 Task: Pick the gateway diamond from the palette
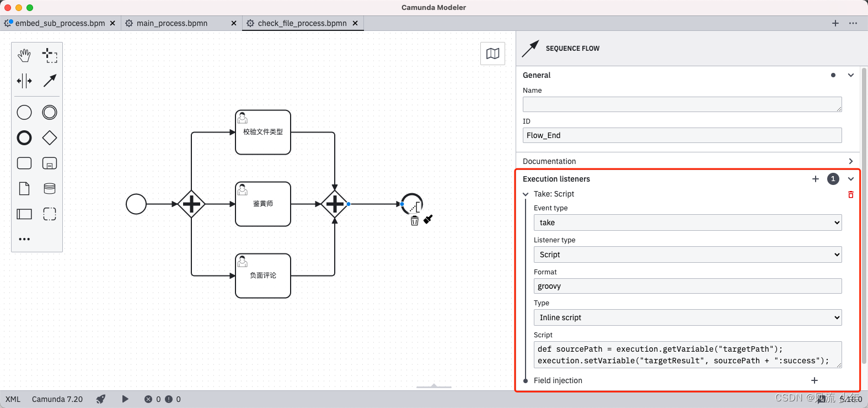50,138
